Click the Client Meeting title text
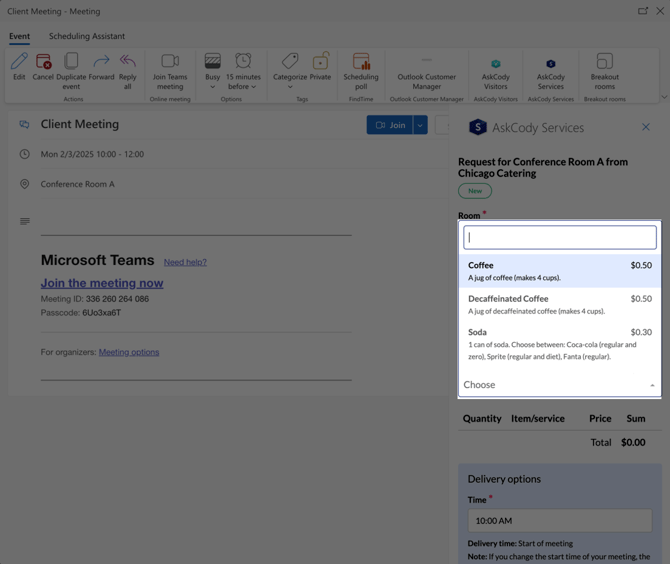 (79, 124)
